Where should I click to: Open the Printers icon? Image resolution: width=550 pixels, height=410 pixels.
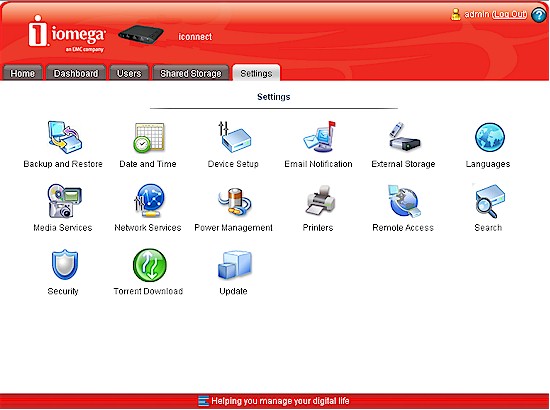[320, 200]
